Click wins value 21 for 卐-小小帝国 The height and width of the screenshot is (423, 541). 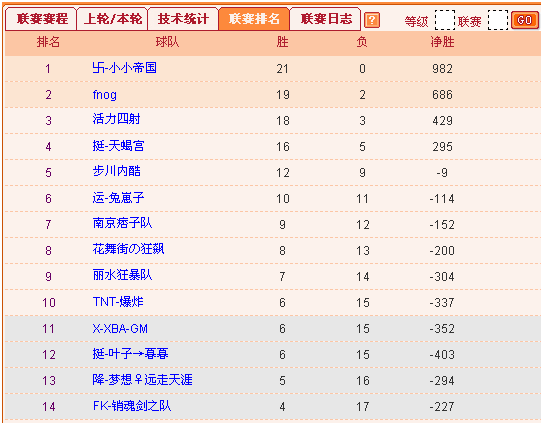(x=282, y=69)
